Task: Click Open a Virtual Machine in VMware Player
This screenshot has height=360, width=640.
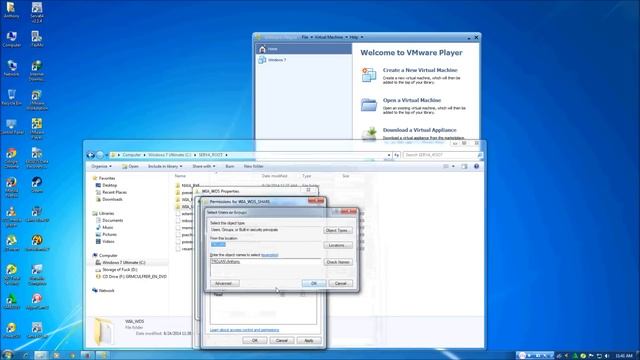Action: click(x=412, y=100)
